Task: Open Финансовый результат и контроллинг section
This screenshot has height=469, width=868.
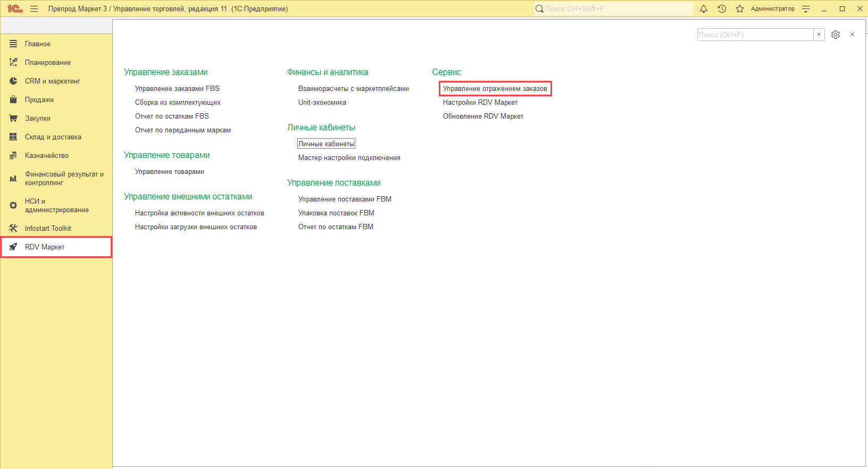Action: tap(56, 178)
